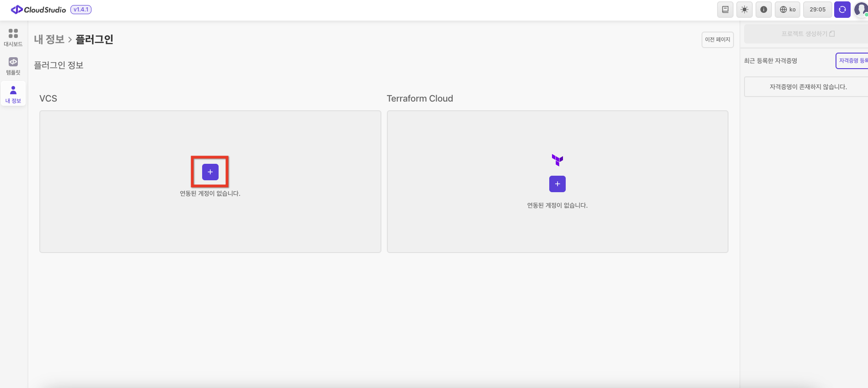Add a VCS account with plus button
Screen dimensions: 868x388
coord(210,172)
